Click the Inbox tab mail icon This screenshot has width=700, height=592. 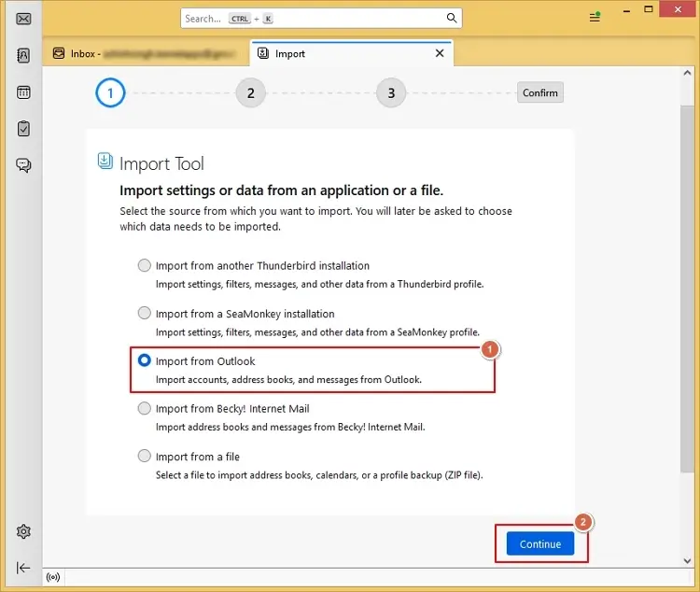coord(59,53)
